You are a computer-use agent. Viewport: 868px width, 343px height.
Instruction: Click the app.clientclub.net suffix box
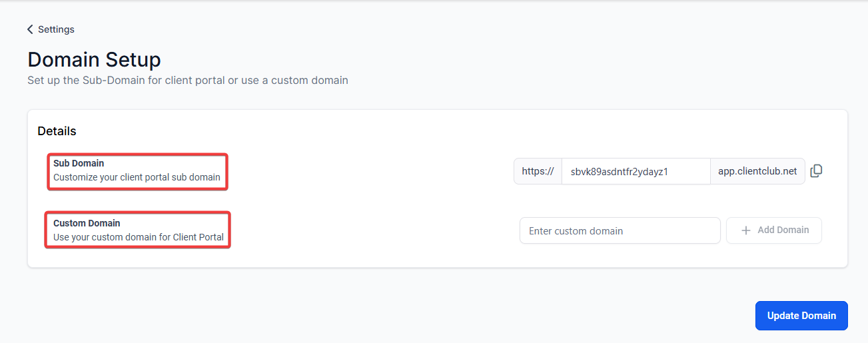click(x=757, y=171)
